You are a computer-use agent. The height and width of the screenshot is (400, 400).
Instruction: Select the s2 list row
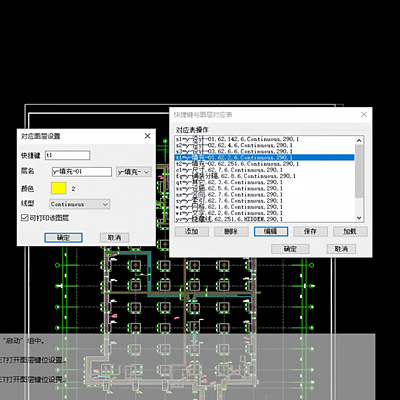(x=265, y=145)
